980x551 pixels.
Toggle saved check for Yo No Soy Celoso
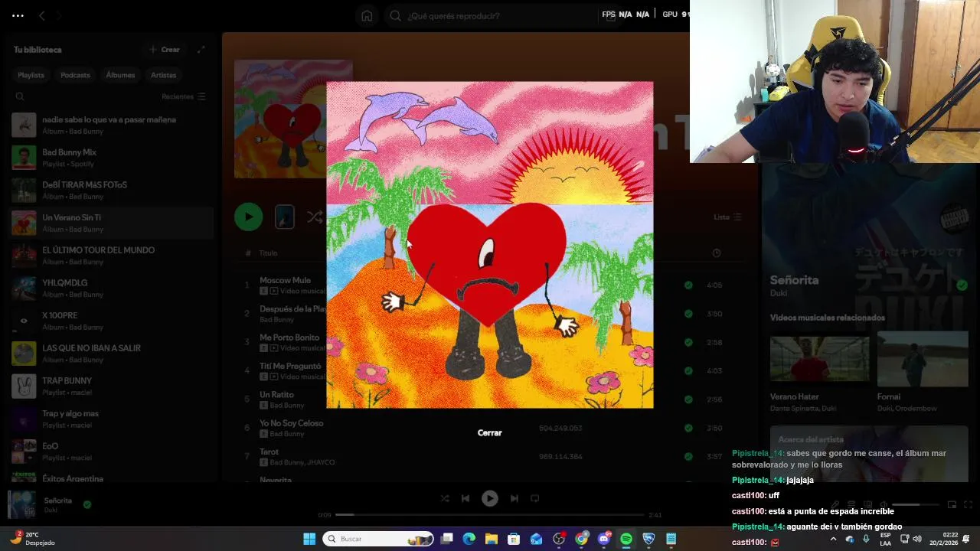click(x=688, y=428)
